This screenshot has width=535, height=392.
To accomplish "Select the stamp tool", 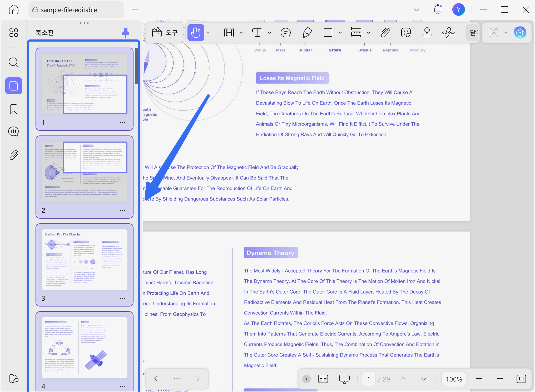I will tap(427, 33).
